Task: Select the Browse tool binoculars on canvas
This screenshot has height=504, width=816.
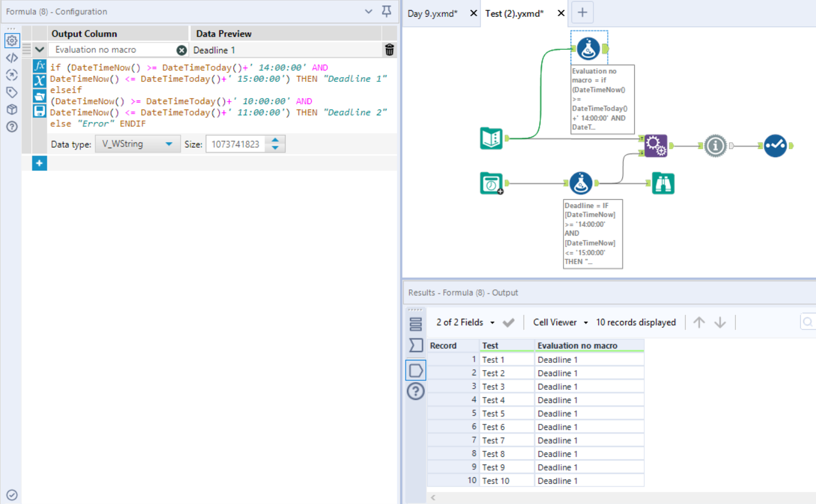Action: click(x=663, y=183)
